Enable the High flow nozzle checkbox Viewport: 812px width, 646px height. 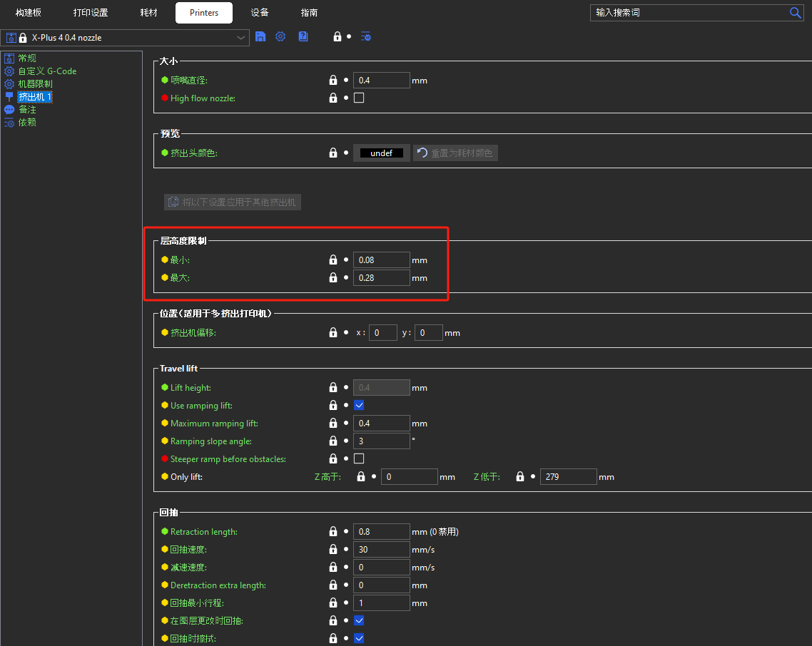359,98
